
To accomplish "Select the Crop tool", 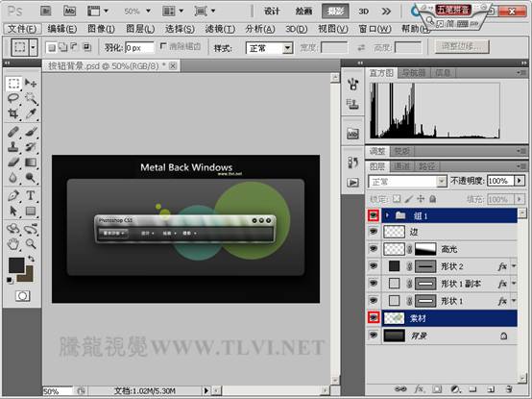I will click(x=13, y=113).
